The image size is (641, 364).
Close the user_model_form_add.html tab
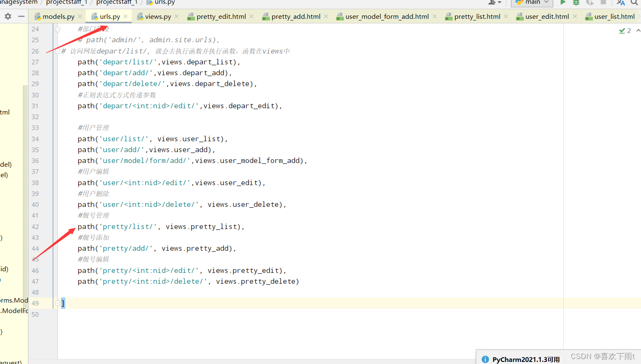click(x=435, y=16)
